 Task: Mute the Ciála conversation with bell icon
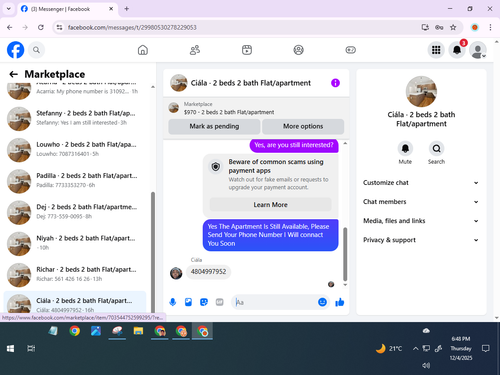click(405, 148)
